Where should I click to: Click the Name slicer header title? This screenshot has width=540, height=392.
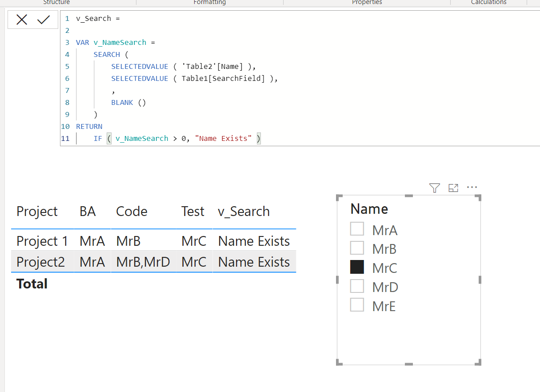pos(369,209)
